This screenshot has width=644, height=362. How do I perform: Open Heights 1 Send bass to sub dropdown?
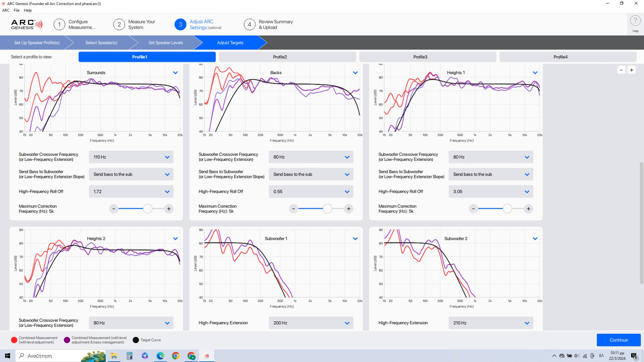pos(491,174)
